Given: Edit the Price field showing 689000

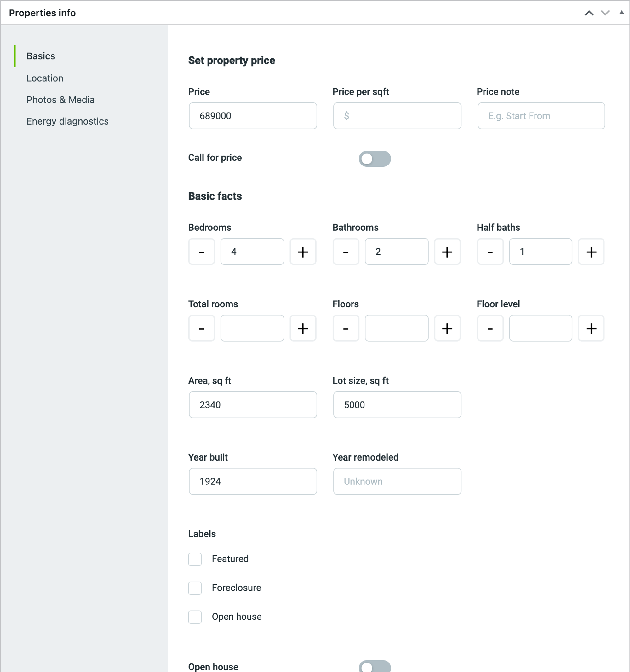Looking at the screenshot, I should click(253, 116).
